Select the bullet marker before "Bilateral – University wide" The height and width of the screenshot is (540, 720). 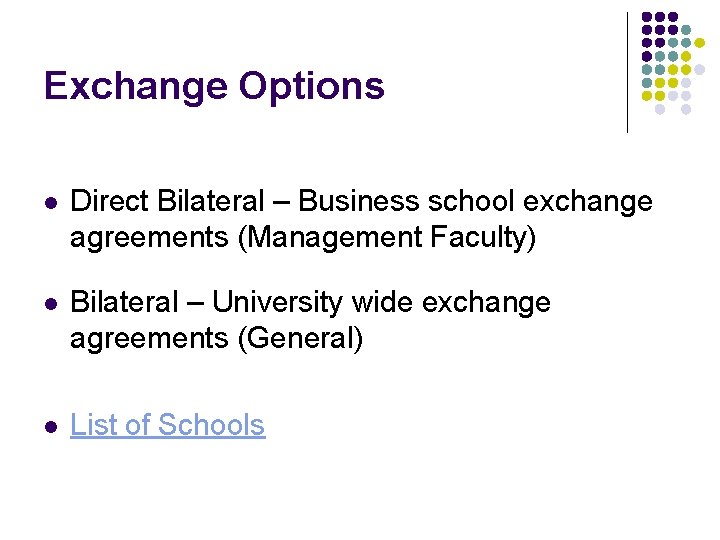[50, 304]
